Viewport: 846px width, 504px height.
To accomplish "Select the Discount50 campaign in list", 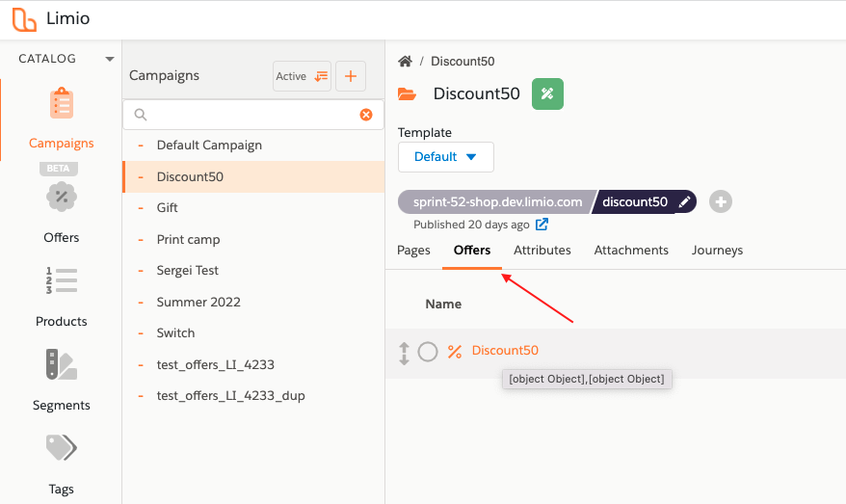I will [x=253, y=176].
